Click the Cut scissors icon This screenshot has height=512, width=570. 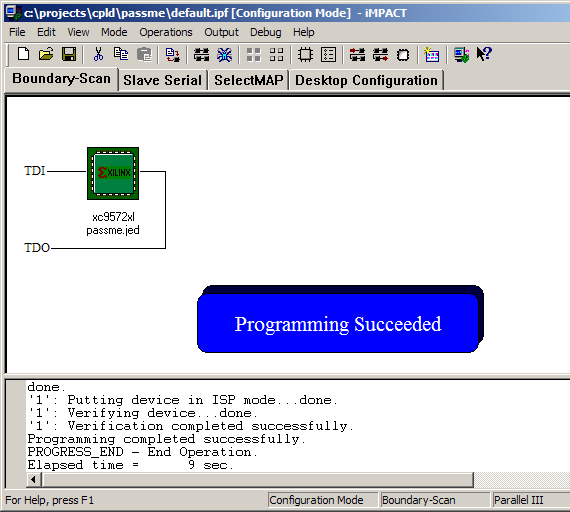tap(98, 55)
